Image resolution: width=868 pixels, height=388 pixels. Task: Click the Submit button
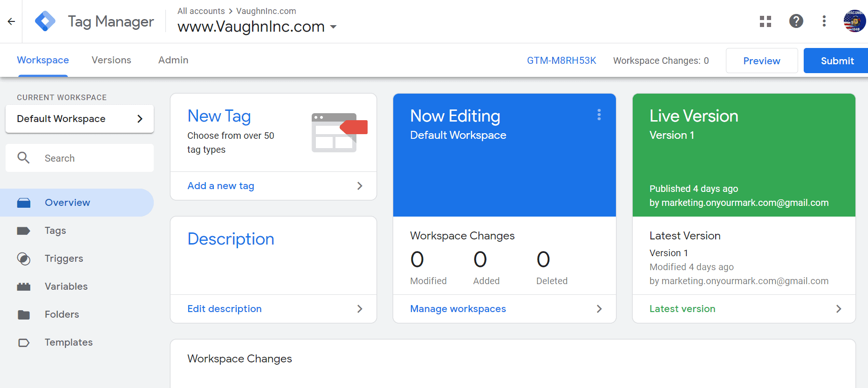point(837,61)
